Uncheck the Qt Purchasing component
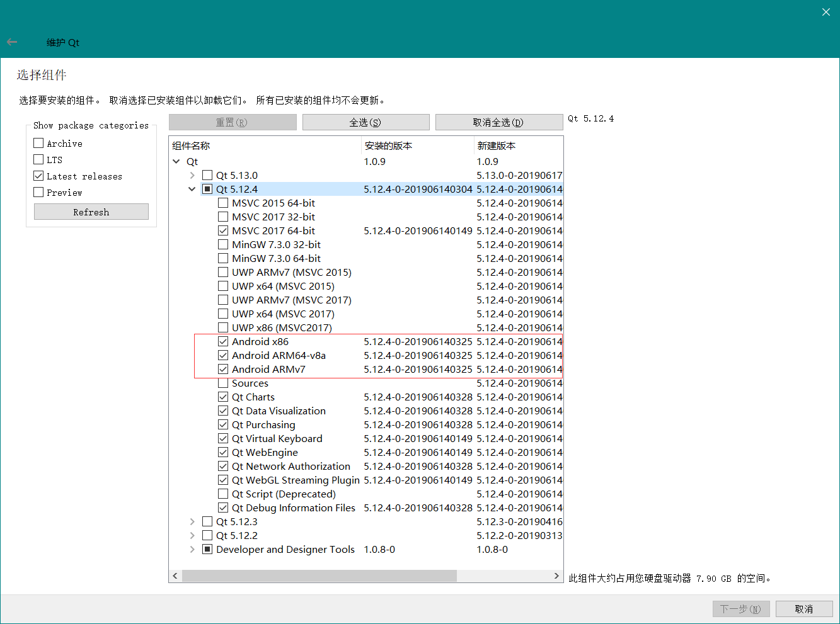Image resolution: width=840 pixels, height=624 pixels. click(223, 424)
